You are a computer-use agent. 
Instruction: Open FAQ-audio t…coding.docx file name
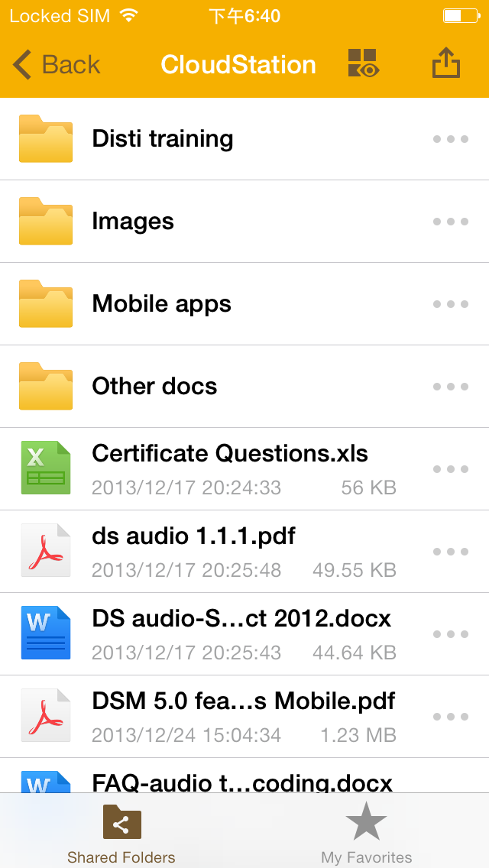[x=242, y=782]
